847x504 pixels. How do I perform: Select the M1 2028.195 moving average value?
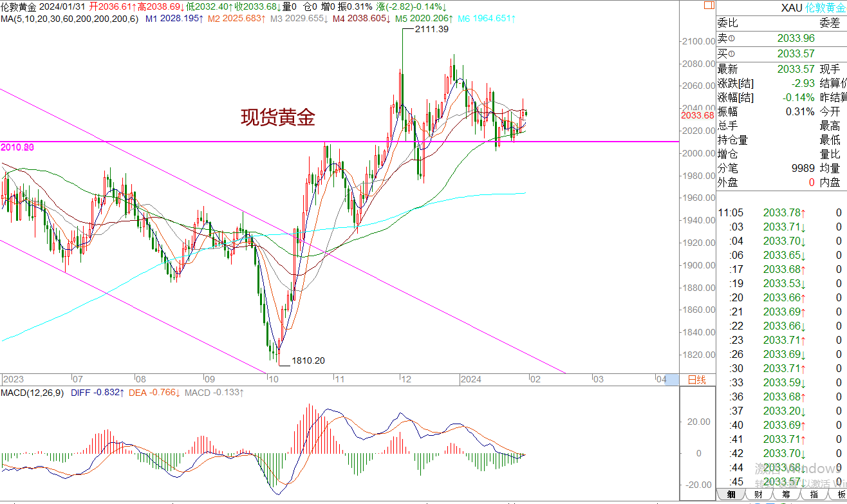[x=175, y=19]
